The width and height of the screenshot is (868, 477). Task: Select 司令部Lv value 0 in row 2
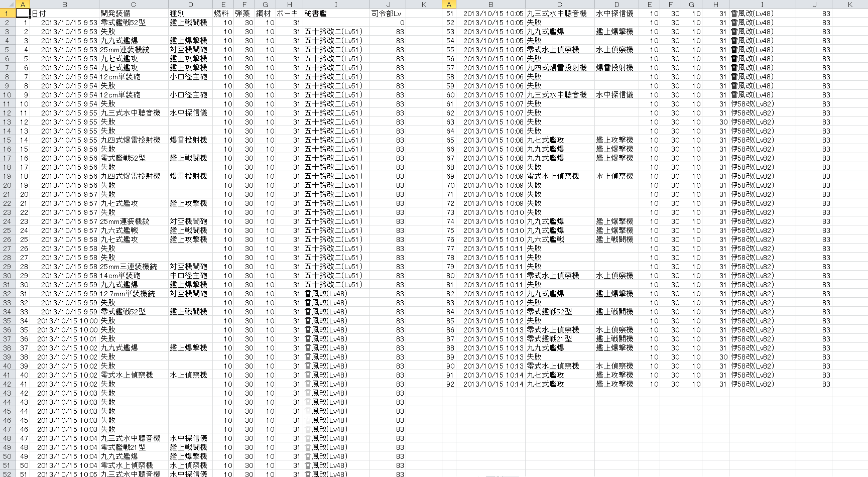pos(388,23)
